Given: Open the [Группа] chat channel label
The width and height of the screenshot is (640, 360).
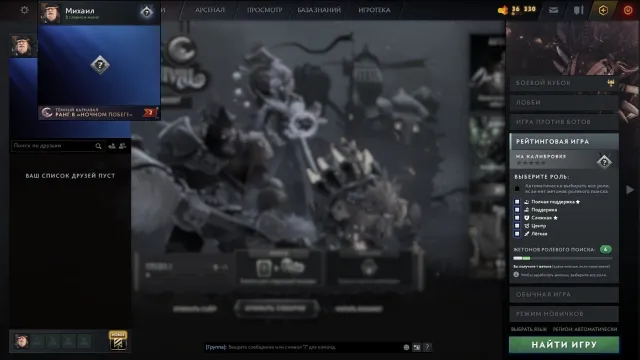Looking at the screenshot, I should 216,347.
